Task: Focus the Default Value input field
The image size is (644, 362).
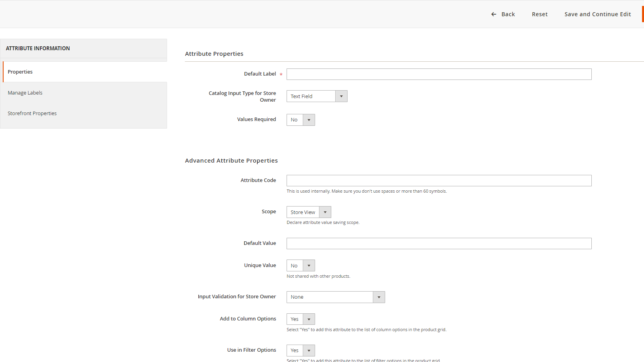Action: [439, 243]
